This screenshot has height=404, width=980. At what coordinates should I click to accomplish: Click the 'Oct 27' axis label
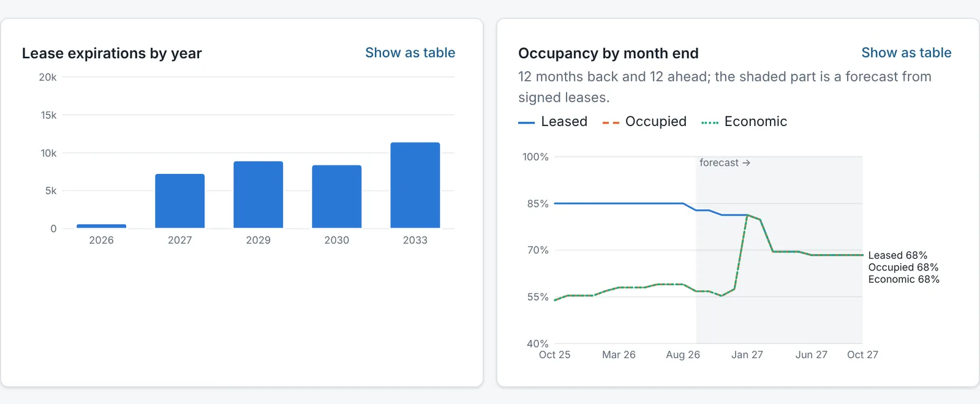pos(862,354)
